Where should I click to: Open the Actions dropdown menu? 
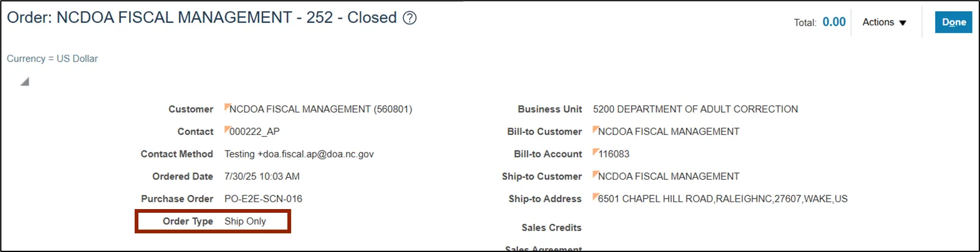click(884, 22)
